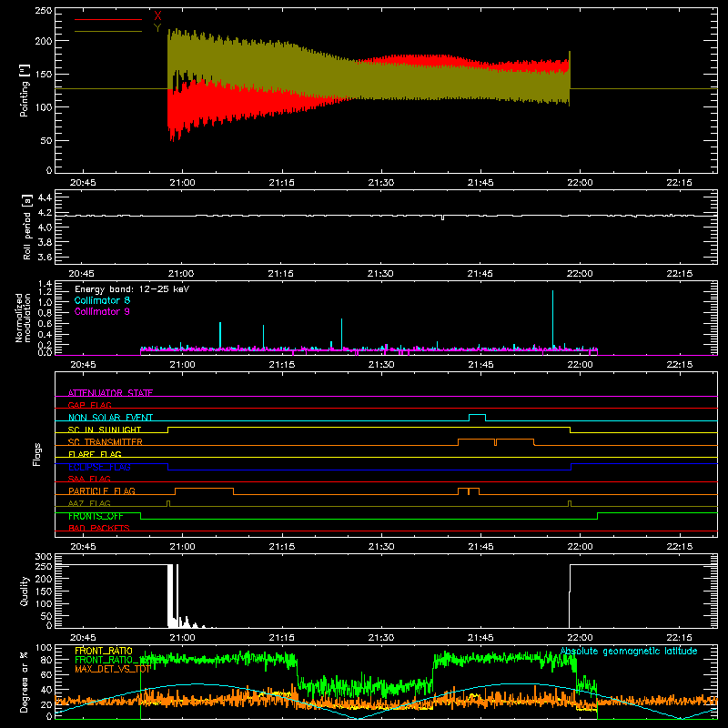This screenshot has width=728, height=728.
Task: Click the 21:15 tick label under modulation plot
Action: coord(281,365)
